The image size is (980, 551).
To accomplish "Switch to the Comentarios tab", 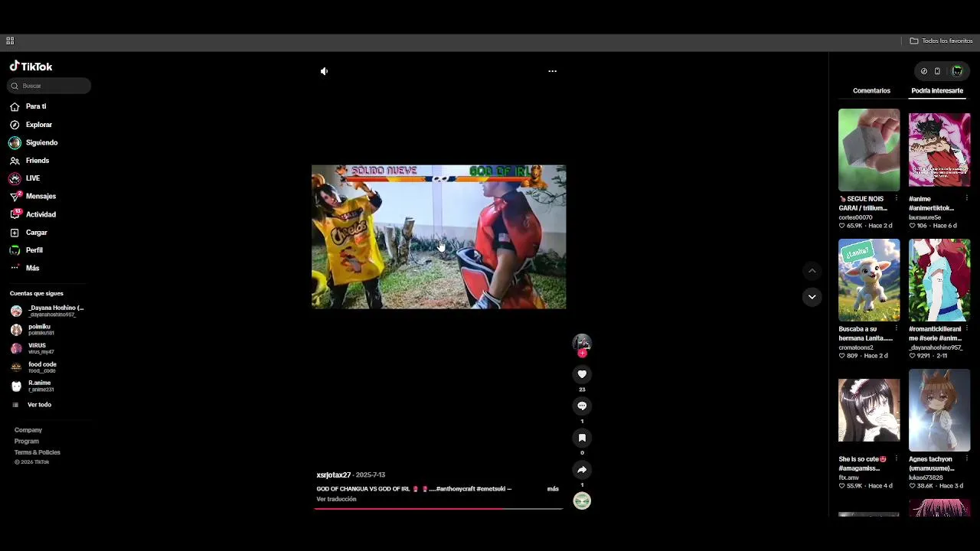I will click(872, 90).
